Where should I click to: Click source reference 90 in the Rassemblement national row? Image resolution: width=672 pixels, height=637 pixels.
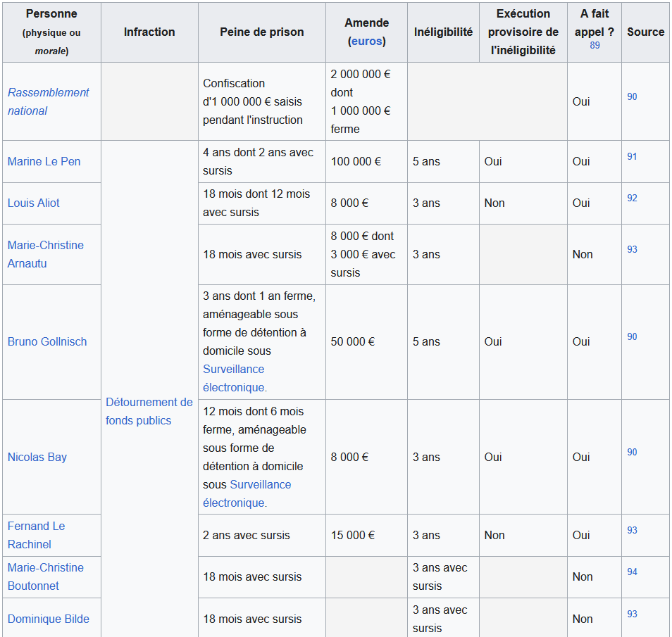point(632,97)
